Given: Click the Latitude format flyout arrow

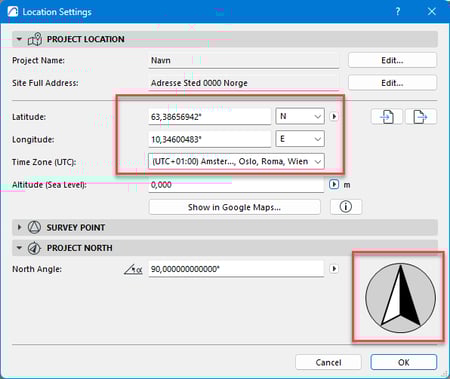Looking at the screenshot, I should 334,116.
